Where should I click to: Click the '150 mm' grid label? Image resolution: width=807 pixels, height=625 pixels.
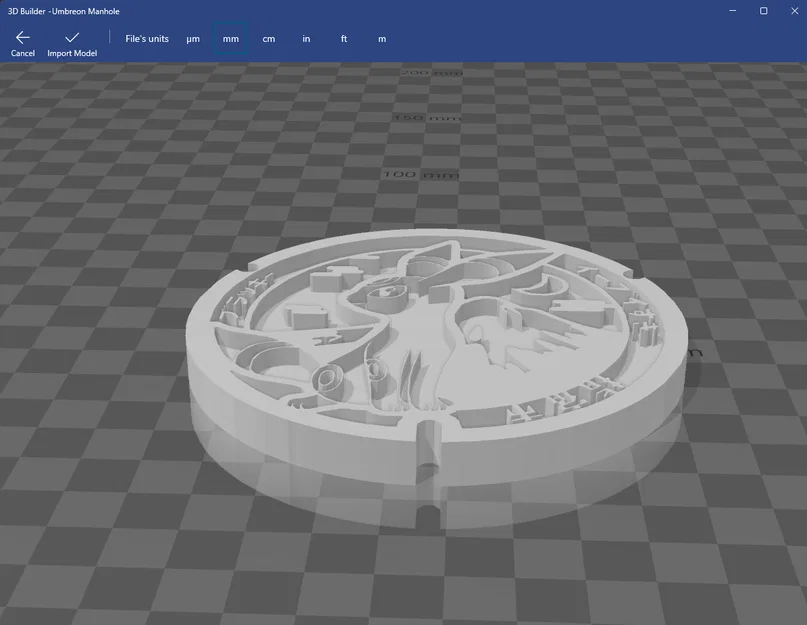coord(427,118)
